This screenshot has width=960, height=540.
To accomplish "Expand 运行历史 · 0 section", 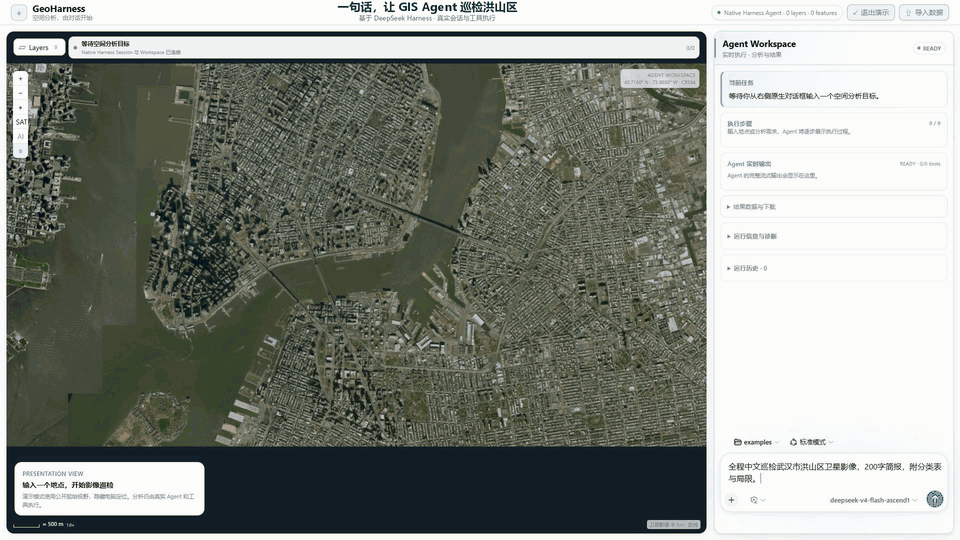I will tap(833, 268).
